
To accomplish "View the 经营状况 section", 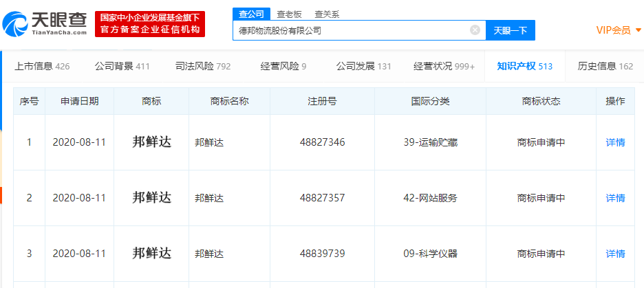I will tap(444, 67).
